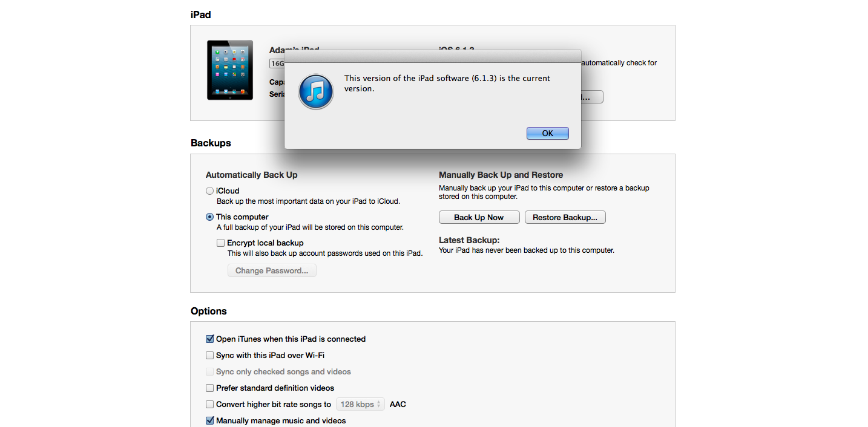Click the partially hidden button behind dialog
Viewport: 868px width, 427px height.
pyautogui.click(x=592, y=97)
